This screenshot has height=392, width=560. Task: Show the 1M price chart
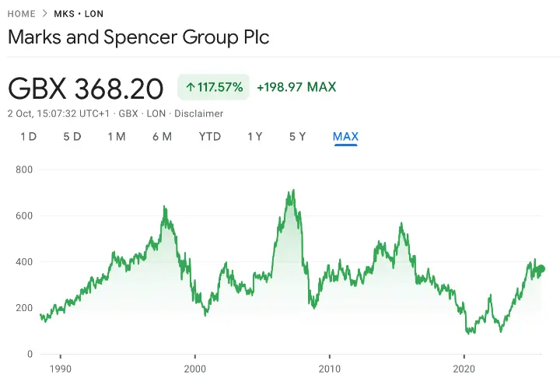(117, 137)
